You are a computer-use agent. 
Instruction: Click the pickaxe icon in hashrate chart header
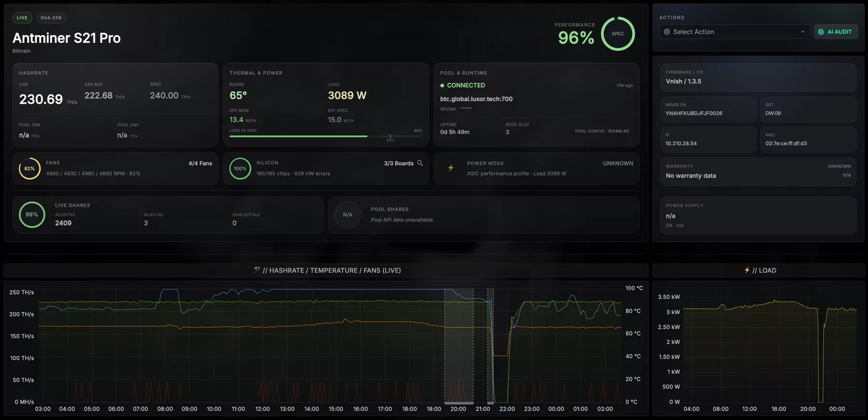[257, 270]
